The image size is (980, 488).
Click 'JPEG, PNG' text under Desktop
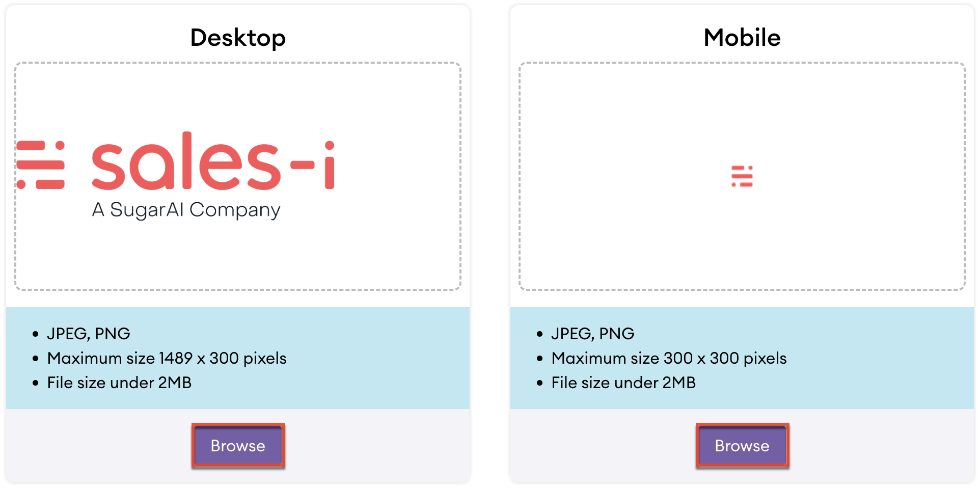click(x=89, y=334)
